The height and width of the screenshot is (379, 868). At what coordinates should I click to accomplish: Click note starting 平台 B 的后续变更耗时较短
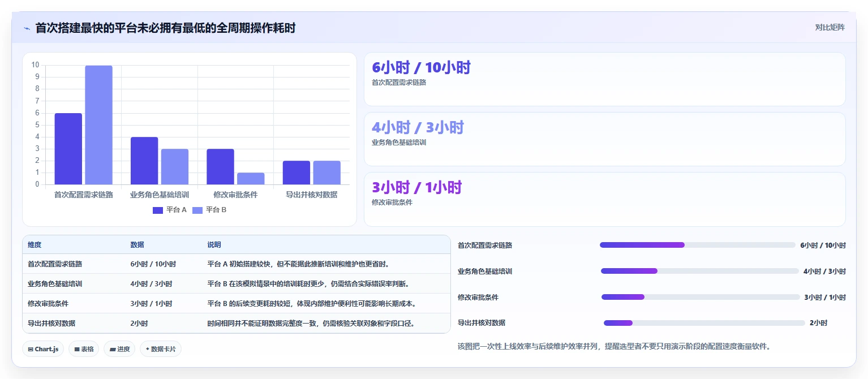(312, 304)
